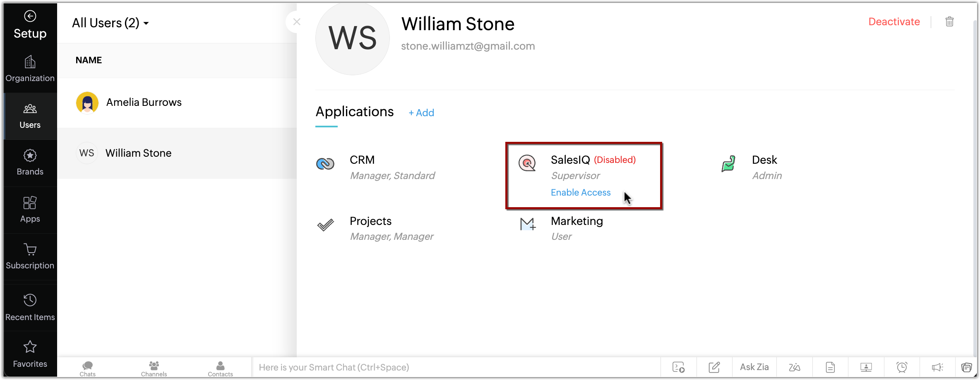The height and width of the screenshot is (380, 980).
Task: Open the Chats tab
Action: click(87, 368)
